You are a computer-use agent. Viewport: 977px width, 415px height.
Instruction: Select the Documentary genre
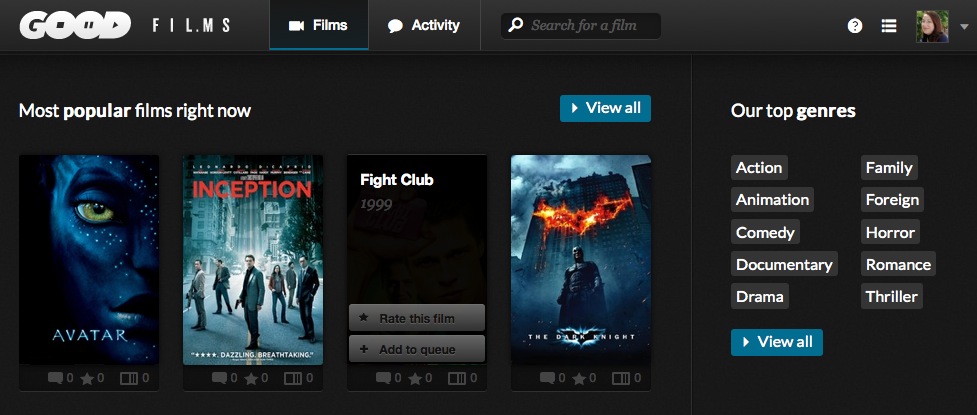784,264
